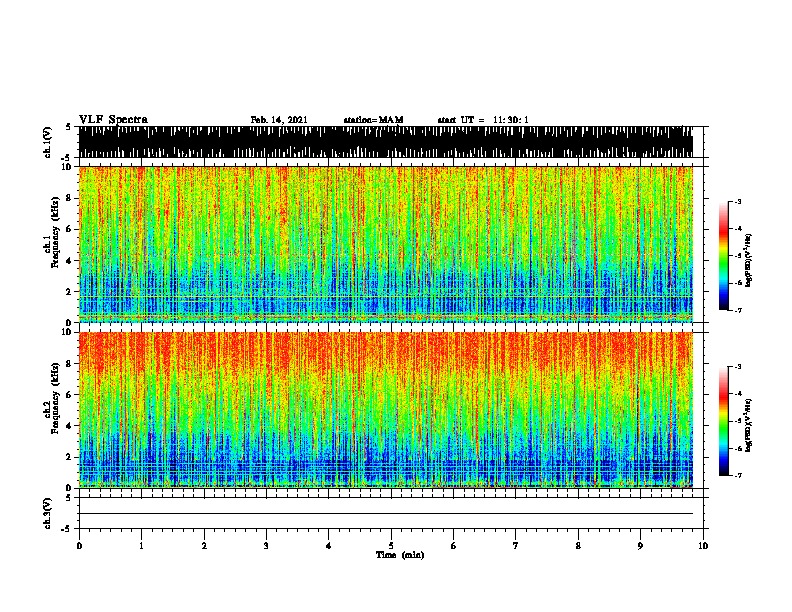Click the time axis "10" tick label
Viewport: 792px width, 612px height.
coord(703,546)
